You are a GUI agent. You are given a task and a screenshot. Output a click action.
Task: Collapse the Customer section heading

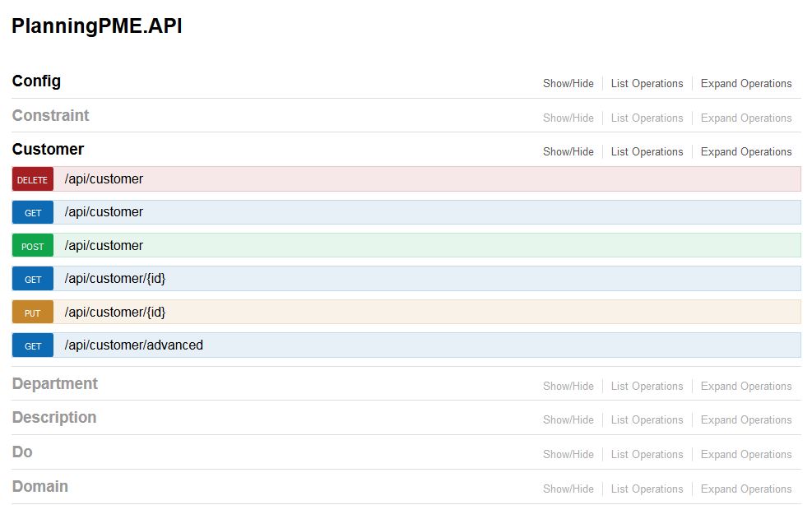48,150
